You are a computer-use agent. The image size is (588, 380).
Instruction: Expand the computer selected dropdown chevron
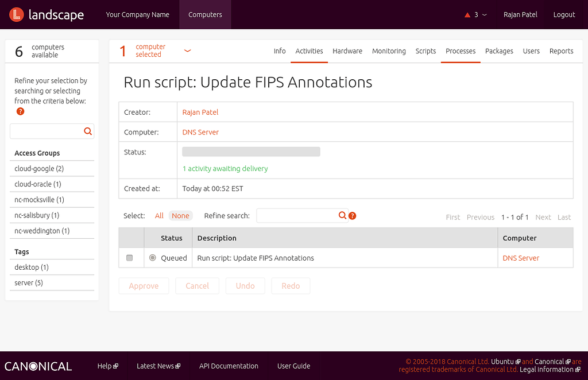[187, 51]
